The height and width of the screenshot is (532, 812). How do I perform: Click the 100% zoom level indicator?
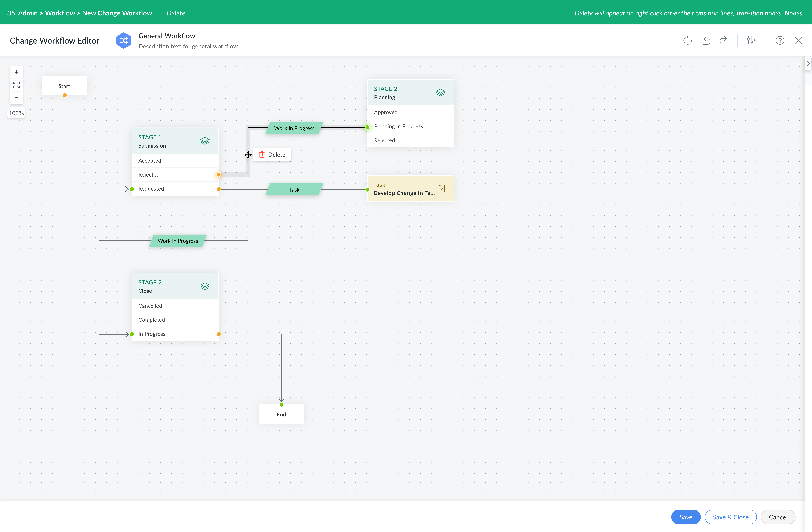[16, 113]
